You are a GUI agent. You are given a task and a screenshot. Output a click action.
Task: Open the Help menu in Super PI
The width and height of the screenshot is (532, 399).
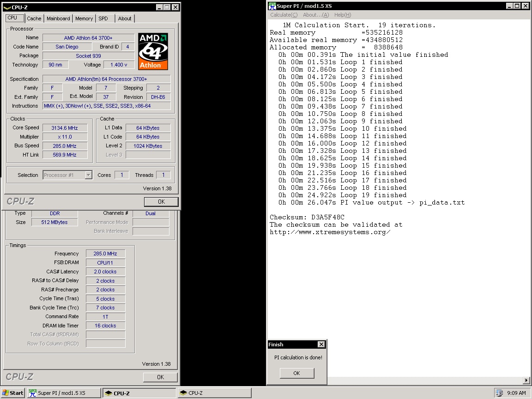pos(343,15)
